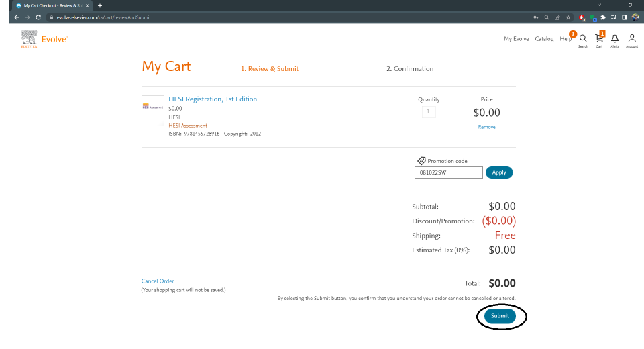This screenshot has height=349, width=644.
Task: Click the browser address bar URL
Action: [x=104, y=17]
